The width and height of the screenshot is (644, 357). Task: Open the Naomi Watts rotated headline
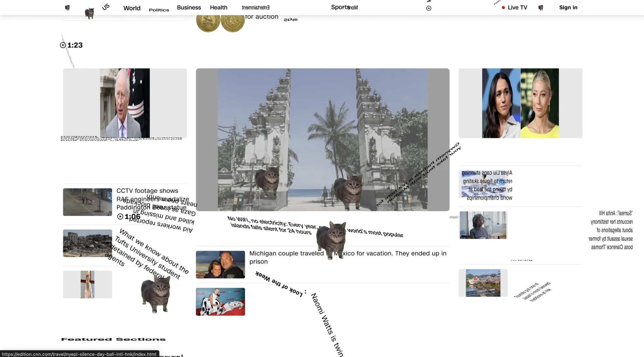pos(327,325)
